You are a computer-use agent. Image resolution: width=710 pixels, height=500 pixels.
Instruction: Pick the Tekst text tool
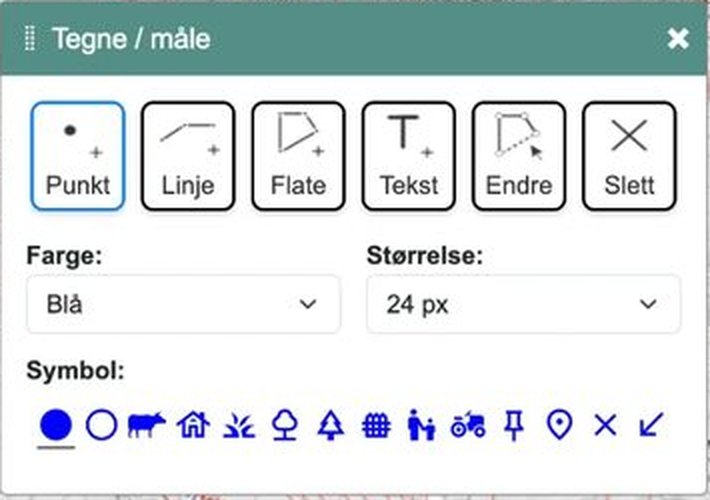408,156
